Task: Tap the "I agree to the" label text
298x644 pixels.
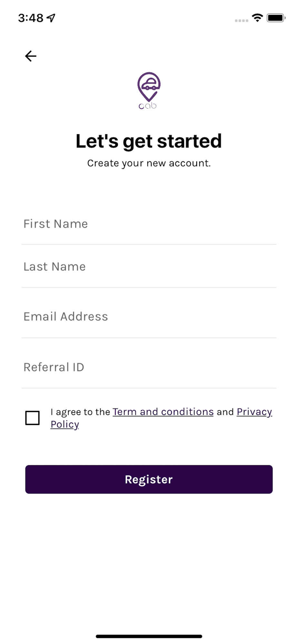Action: tap(80, 412)
